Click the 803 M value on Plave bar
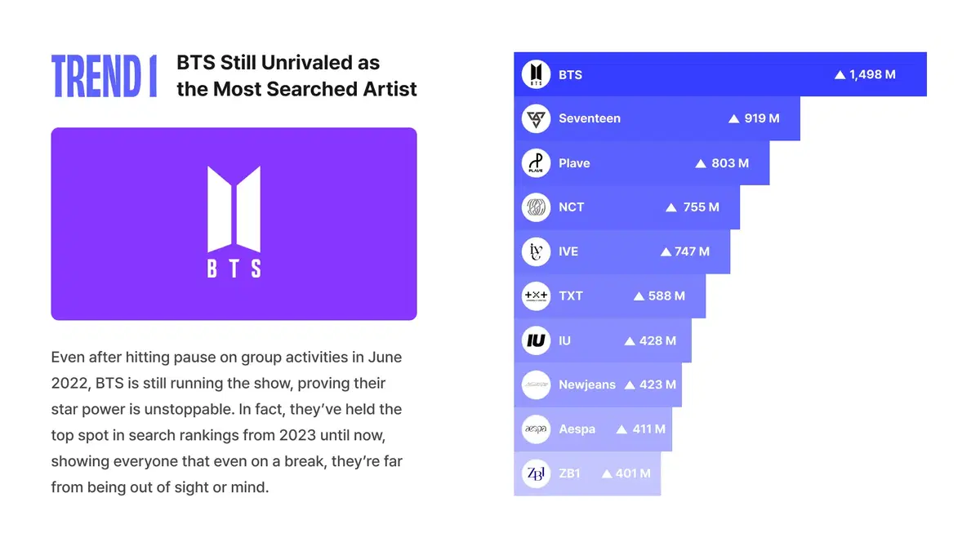The width and height of the screenshot is (980, 551). click(x=729, y=163)
